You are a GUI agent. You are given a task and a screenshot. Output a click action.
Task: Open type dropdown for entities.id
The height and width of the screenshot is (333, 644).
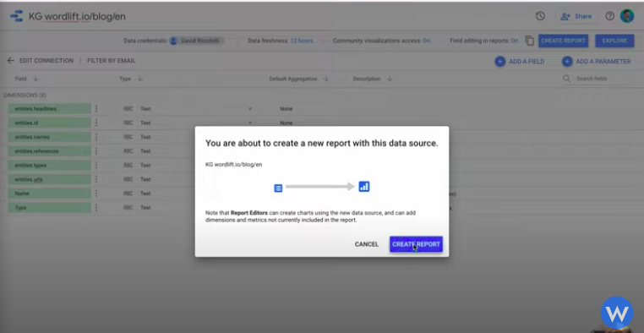(249, 123)
